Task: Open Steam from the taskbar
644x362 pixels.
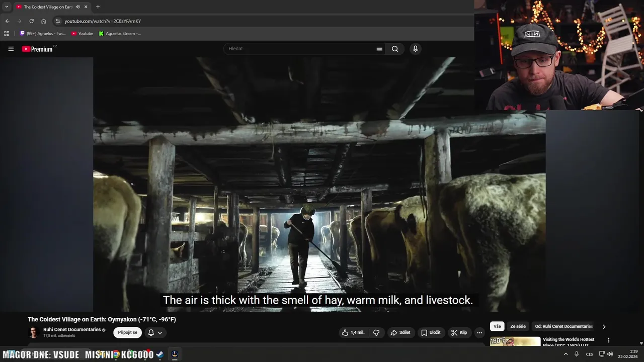Action: coord(159,354)
